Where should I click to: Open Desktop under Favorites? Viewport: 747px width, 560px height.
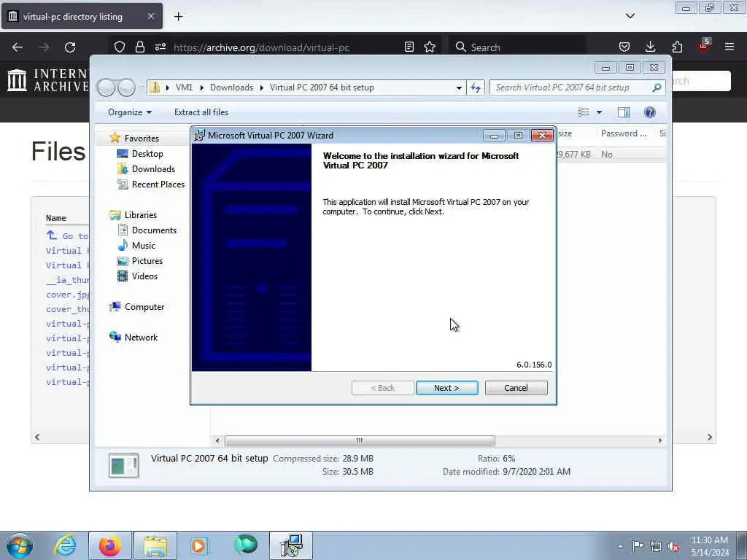(x=147, y=154)
